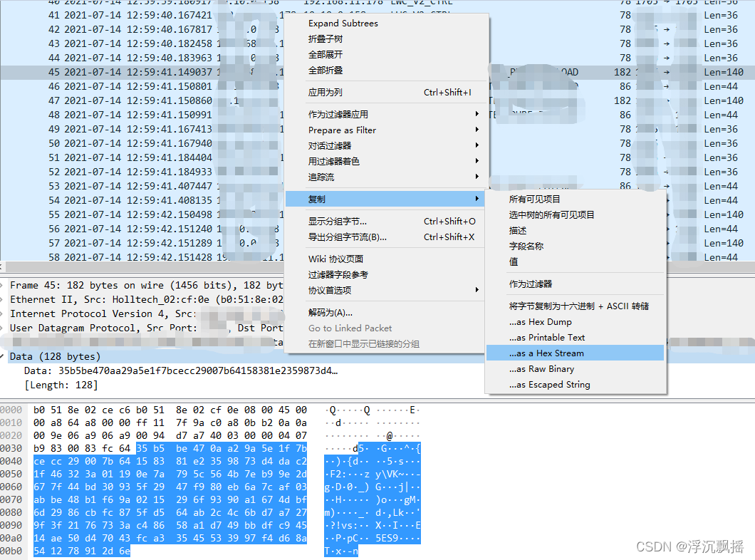Image resolution: width=755 pixels, height=560 pixels.
Task: Select packet row 47
Action: click(x=377, y=100)
